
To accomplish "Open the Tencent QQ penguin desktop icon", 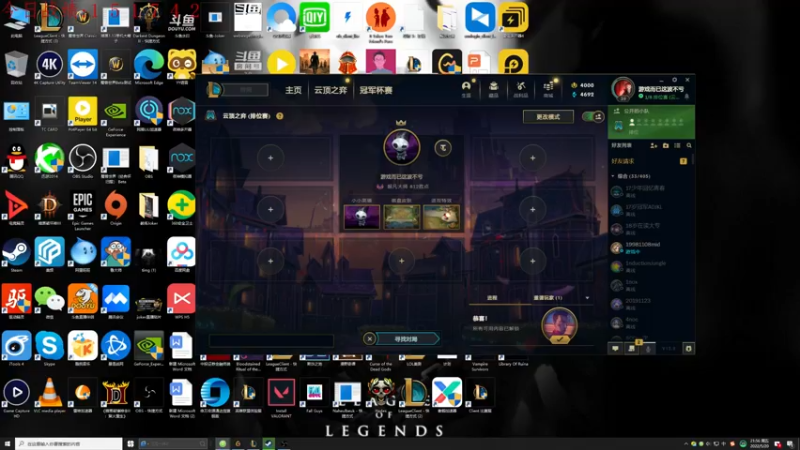I will (16, 161).
